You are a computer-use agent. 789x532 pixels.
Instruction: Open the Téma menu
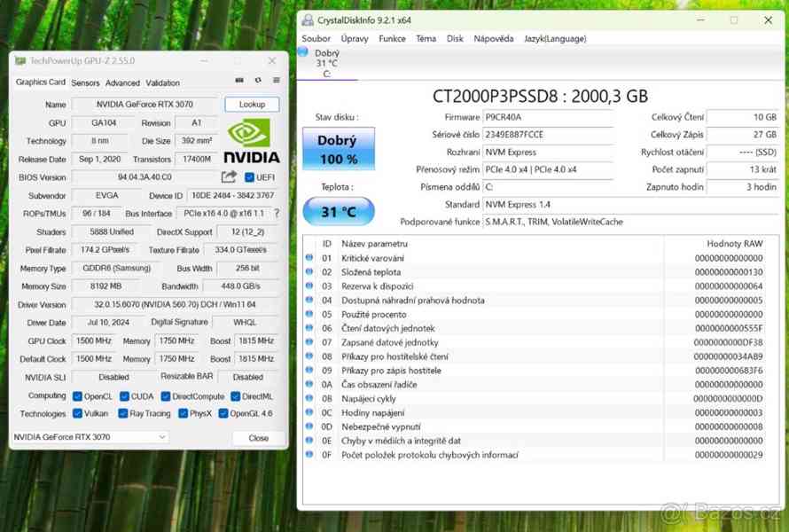(x=426, y=38)
